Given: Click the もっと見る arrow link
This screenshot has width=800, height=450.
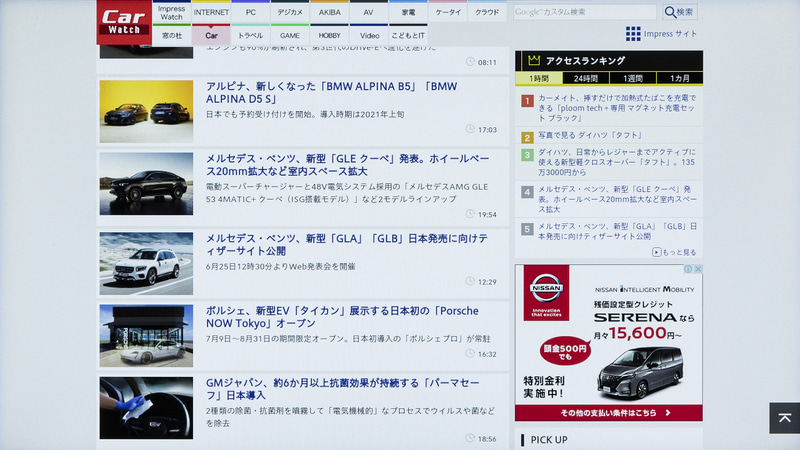Looking at the screenshot, I should coord(674,252).
